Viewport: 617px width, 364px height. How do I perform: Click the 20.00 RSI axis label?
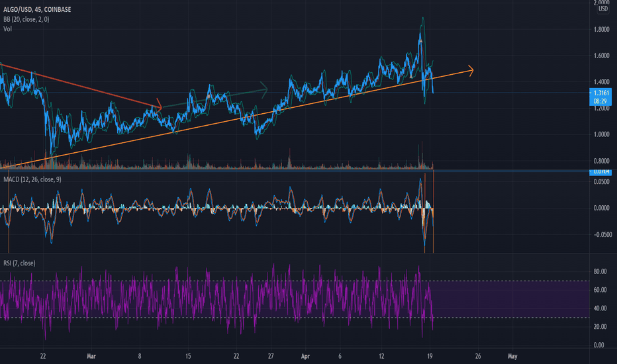point(600,327)
